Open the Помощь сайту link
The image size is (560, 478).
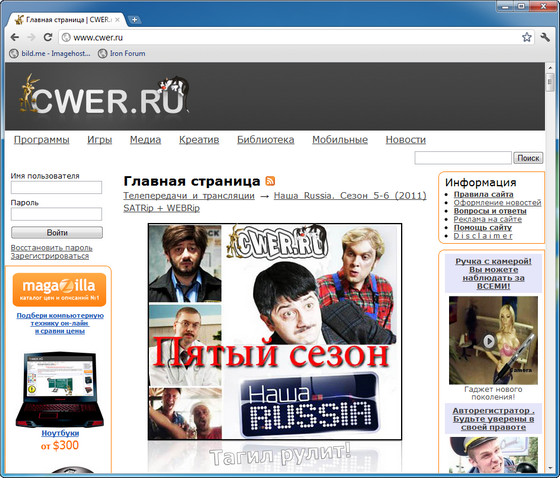click(x=482, y=228)
